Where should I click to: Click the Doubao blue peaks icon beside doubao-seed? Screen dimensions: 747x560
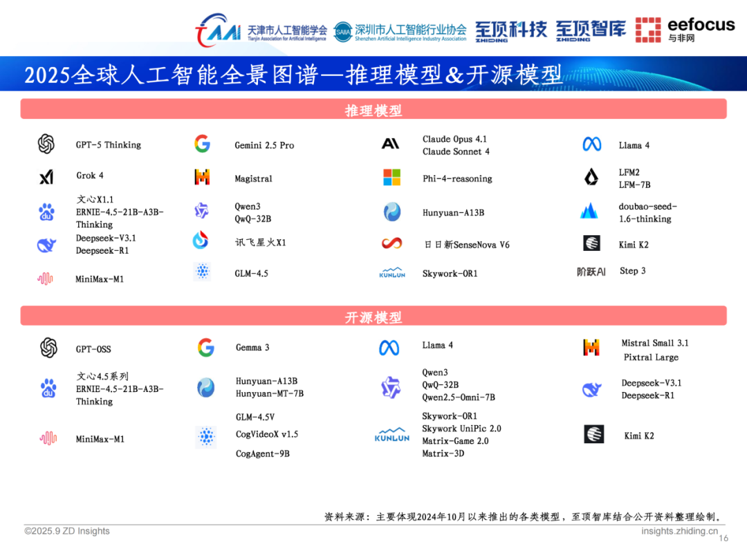(x=590, y=210)
